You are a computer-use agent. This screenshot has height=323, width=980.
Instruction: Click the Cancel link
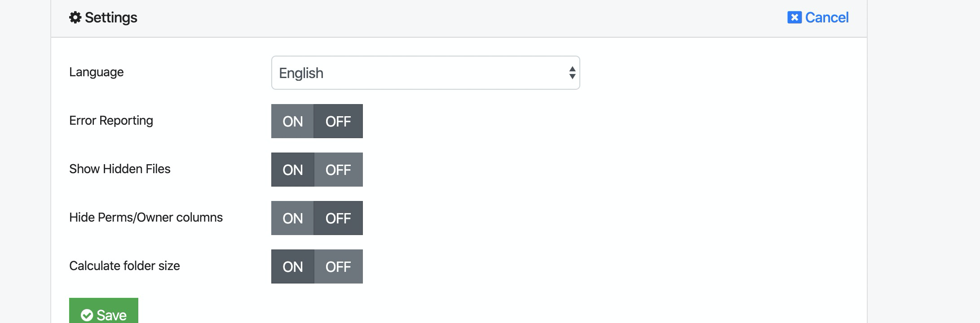coord(818,17)
